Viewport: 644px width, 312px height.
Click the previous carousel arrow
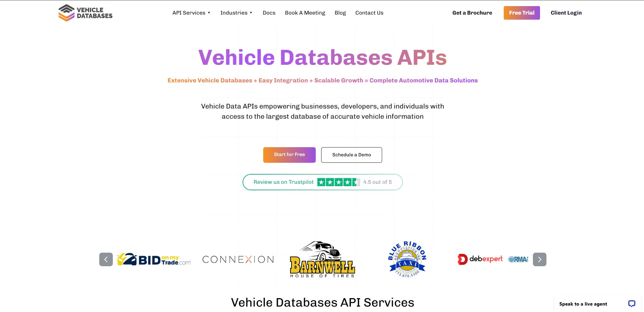point(106,259)
